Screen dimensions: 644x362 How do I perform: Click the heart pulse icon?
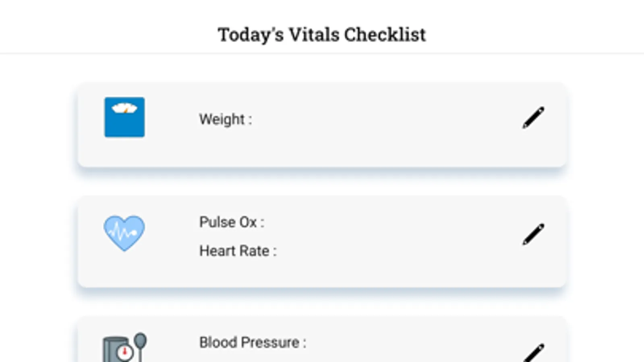(124, 233)
